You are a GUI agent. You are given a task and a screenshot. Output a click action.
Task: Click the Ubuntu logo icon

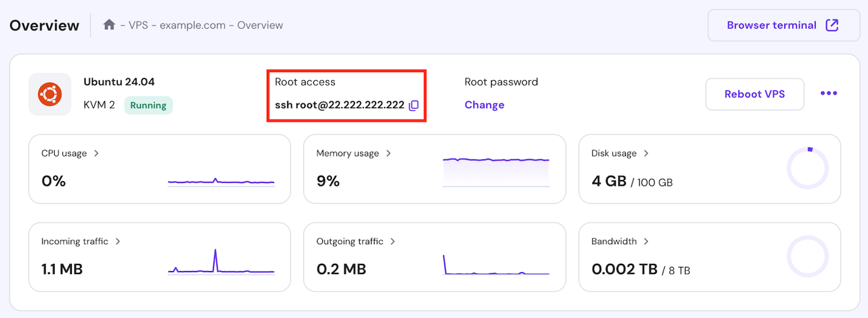coord(50,94)
